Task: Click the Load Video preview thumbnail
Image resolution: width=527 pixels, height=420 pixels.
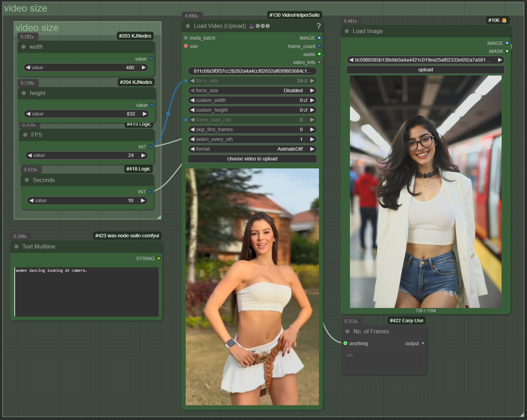Action: 252,287
